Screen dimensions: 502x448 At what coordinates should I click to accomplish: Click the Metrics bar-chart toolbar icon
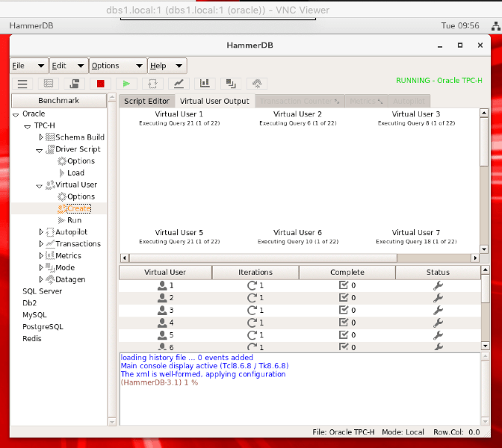[x=205, y=84]
